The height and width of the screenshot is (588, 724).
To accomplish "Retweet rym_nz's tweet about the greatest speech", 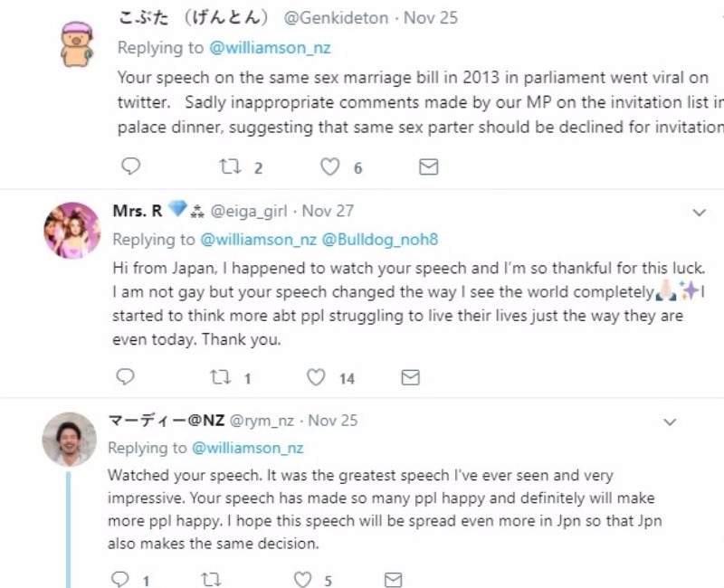I will (x=211, y=579).
